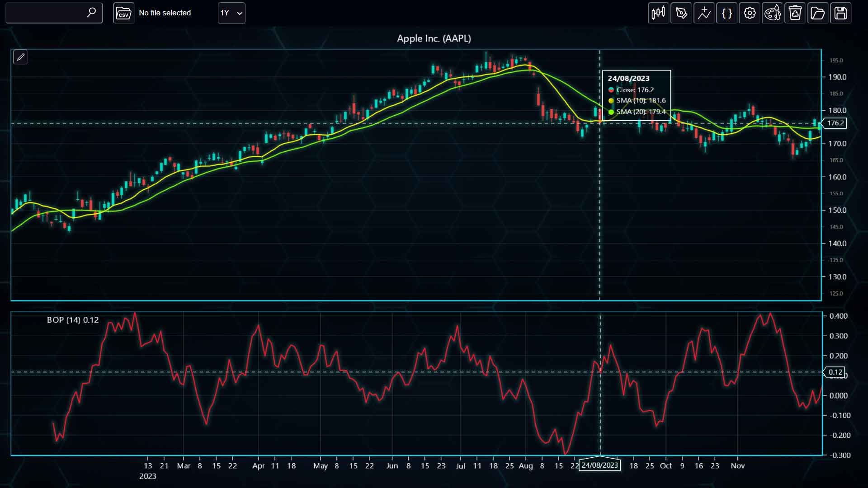Open the curly braces script icon

pos(727,13)
